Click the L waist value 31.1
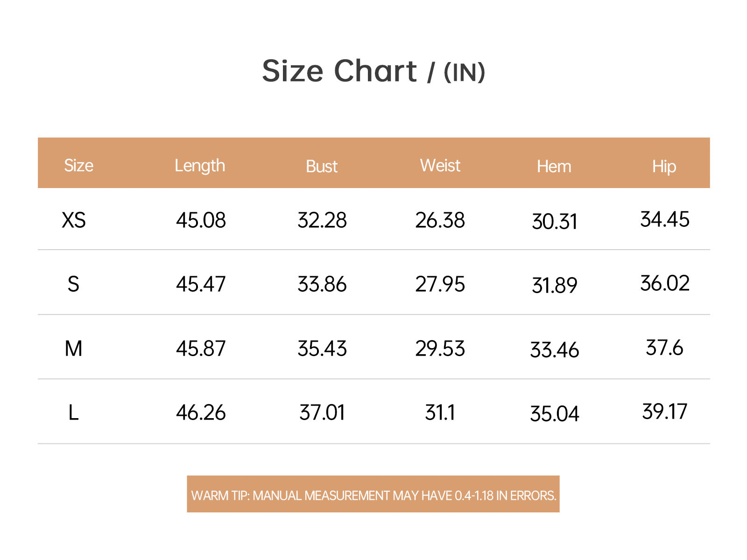The image size is (747, 560). click(x=440, y=413)
